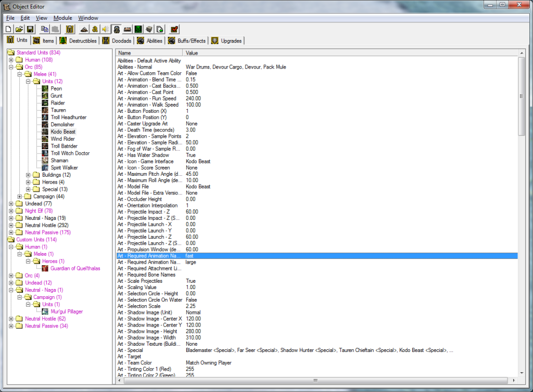The height and width of the screenshot is (392, 533).
Task: Switch to the Abilities tab
Action: (x=150, y=41)
